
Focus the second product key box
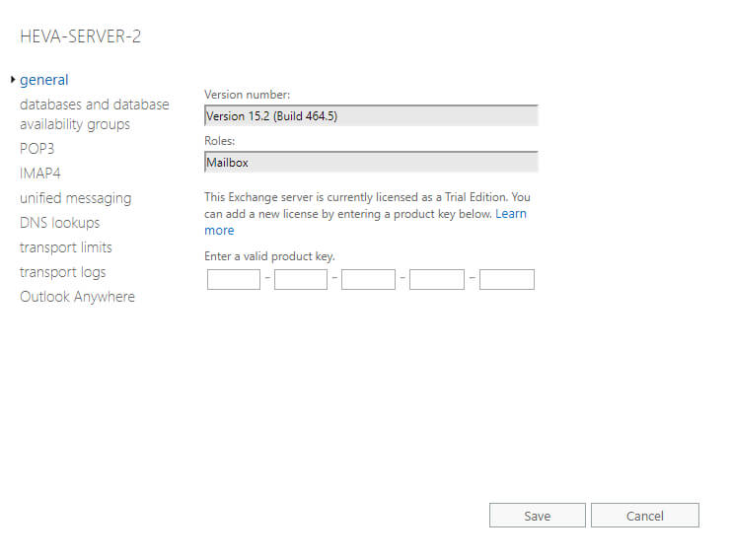301,280
